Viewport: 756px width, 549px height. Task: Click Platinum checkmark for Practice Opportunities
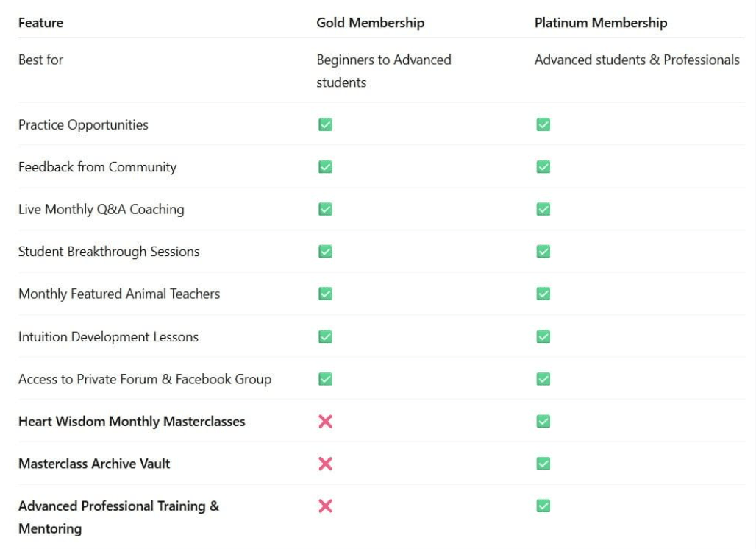pyautogui.click(x=543, y=124)
